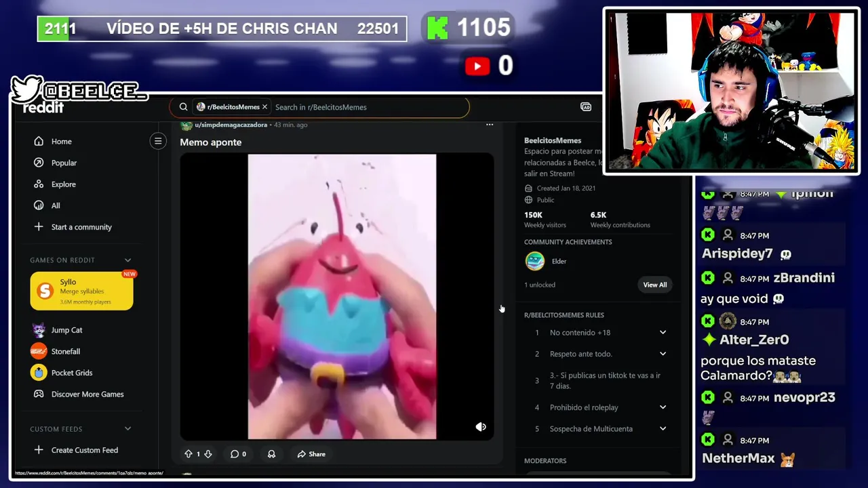Upvote the Memo aponte post

coord(189,454)
